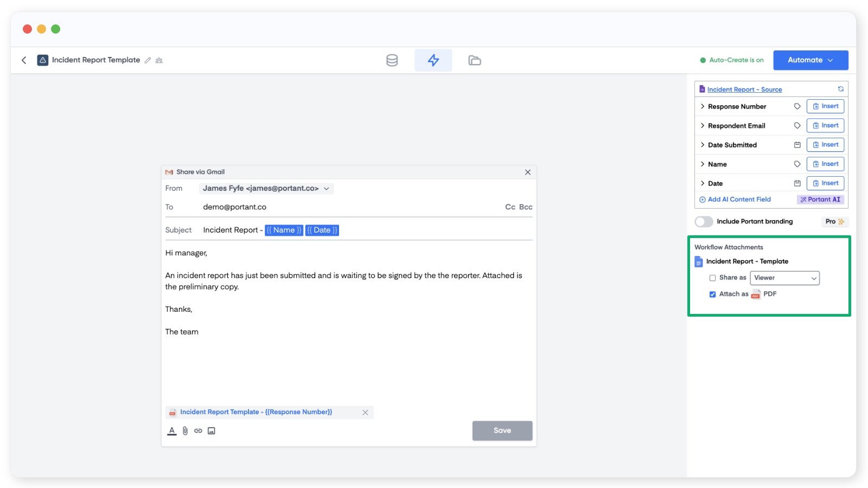Open the Incident Report - Source link
The height and width of the screenshot is (488, 868).
tap(744, 89)
